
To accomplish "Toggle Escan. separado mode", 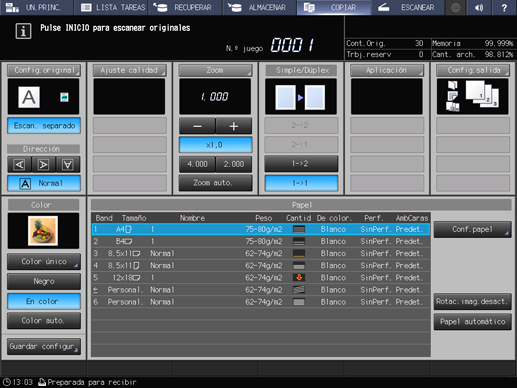I will point(44,126).
